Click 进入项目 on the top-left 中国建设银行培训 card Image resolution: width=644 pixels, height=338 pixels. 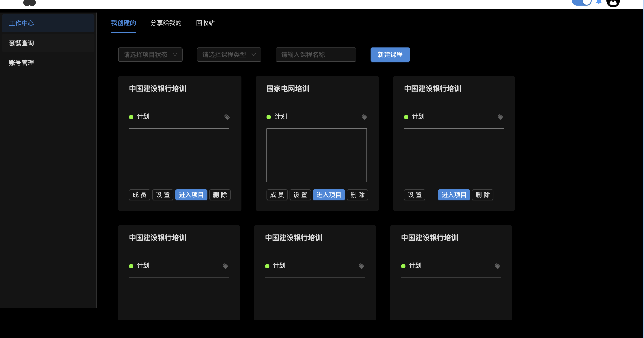click(x=191, y=195)
